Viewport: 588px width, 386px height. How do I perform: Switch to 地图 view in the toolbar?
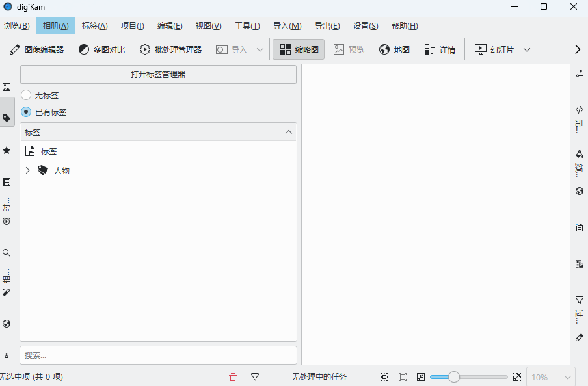click(394, 49)
